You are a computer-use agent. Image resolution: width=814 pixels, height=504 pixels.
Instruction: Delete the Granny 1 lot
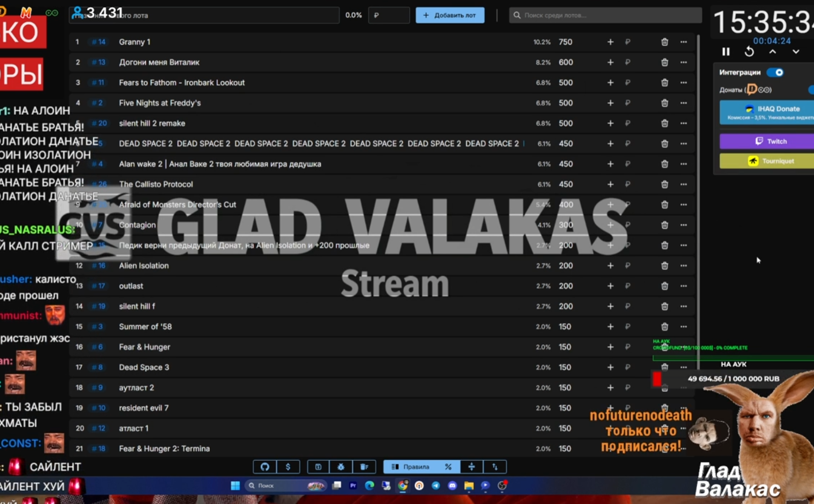point(664,42)
